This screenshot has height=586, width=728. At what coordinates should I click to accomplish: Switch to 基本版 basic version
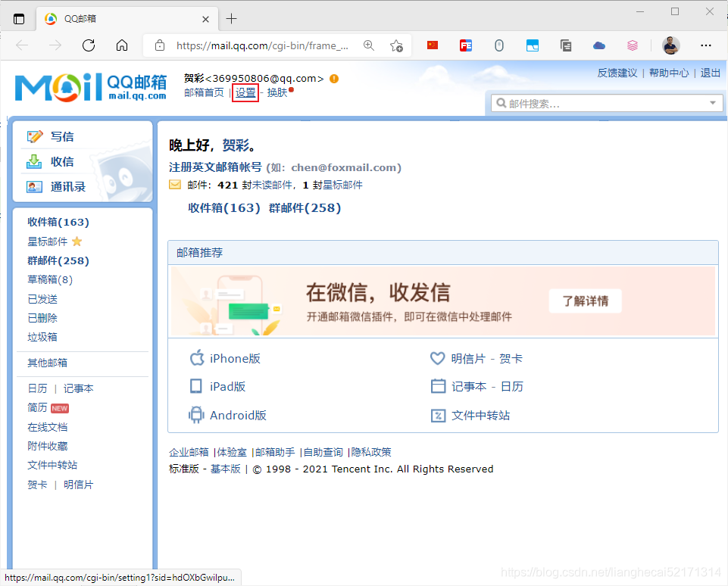pyautogui.click(x=226, y=469)
